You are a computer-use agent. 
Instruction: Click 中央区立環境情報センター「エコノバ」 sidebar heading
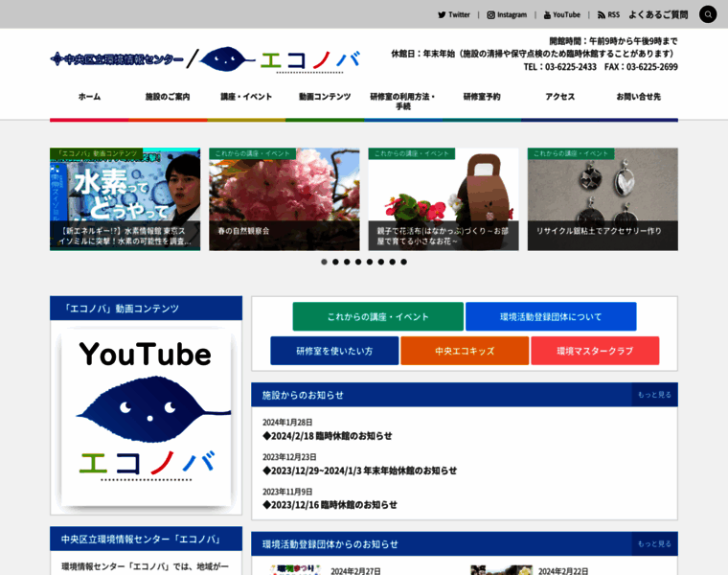point(147,539)
